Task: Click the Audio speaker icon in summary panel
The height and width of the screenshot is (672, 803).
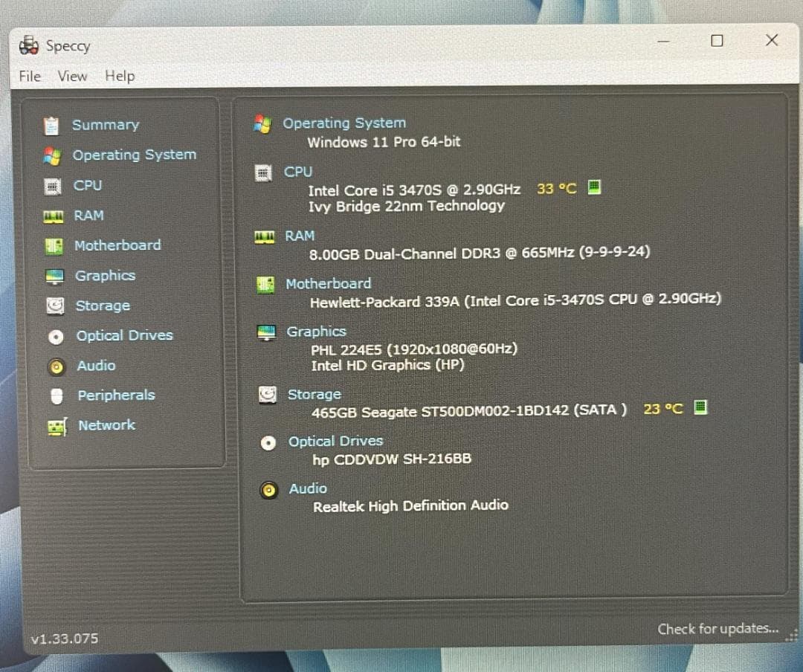Action: [x=269, y=490]
